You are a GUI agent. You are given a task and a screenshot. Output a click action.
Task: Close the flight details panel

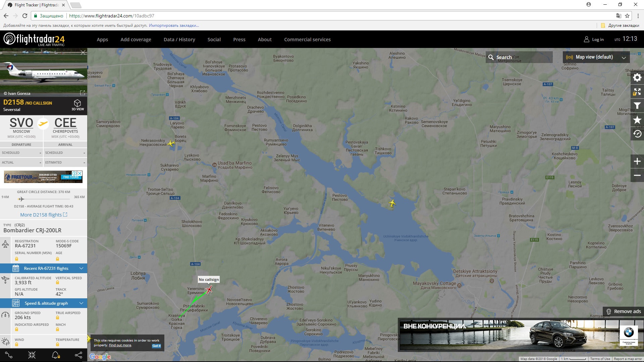(x=83, y=52)
